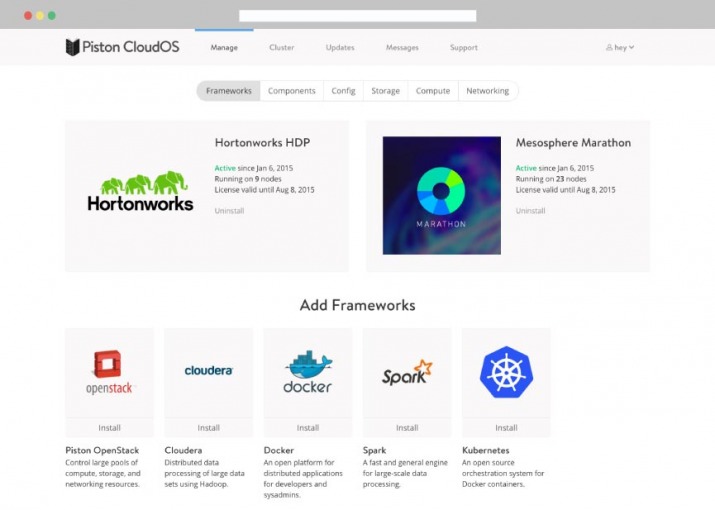Install the Spark framework
This screenshot has height=510, width=715.
click(x=407, y=428)
